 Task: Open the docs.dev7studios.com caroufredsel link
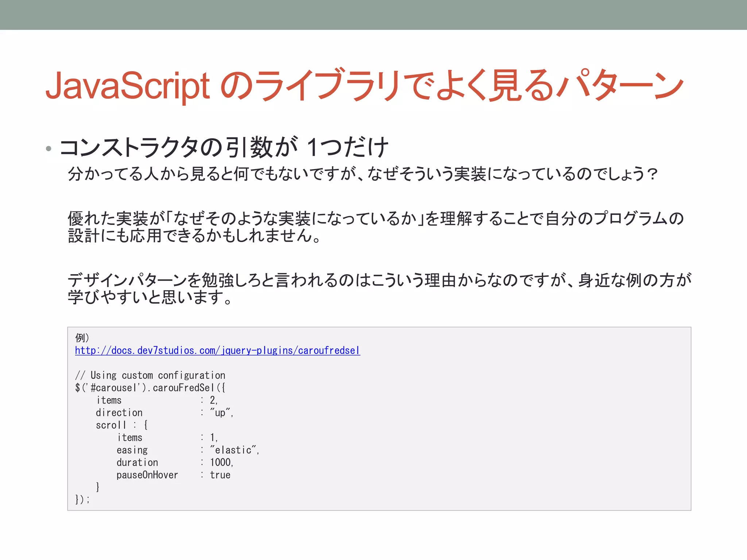217,351
